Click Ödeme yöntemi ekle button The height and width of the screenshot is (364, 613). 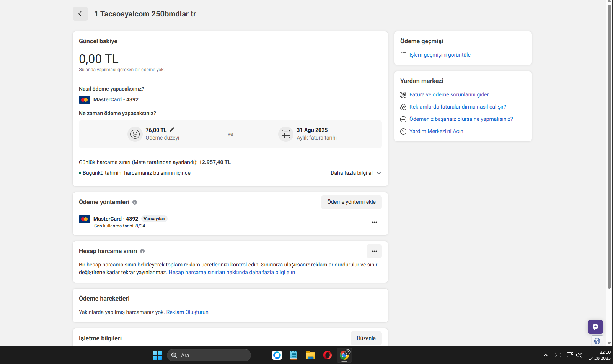351,202
